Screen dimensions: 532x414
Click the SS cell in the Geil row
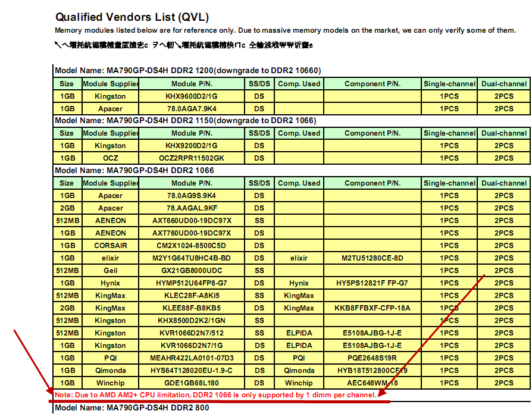pos(259,271)
